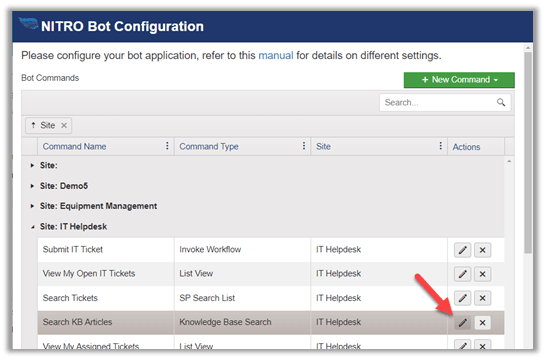Open the manual link
The width and height of the screenshot is (545, 360).
[276, 56]
